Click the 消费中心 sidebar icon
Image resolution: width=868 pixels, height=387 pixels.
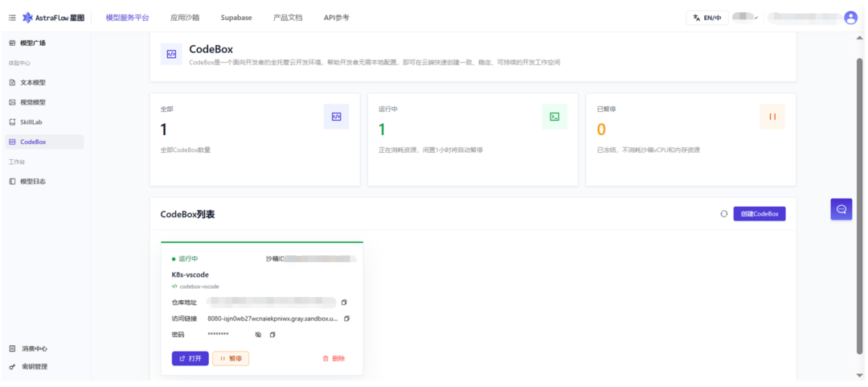pos(12,348)
